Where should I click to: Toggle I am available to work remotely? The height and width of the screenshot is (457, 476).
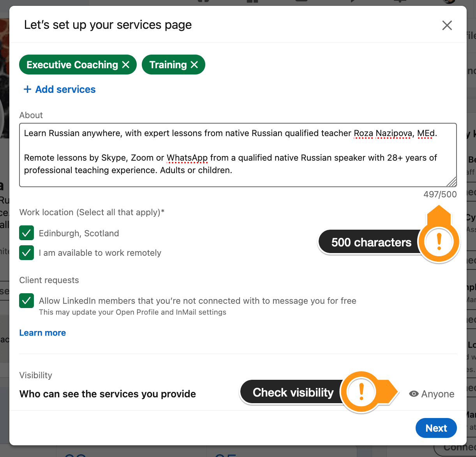(26, 253)
